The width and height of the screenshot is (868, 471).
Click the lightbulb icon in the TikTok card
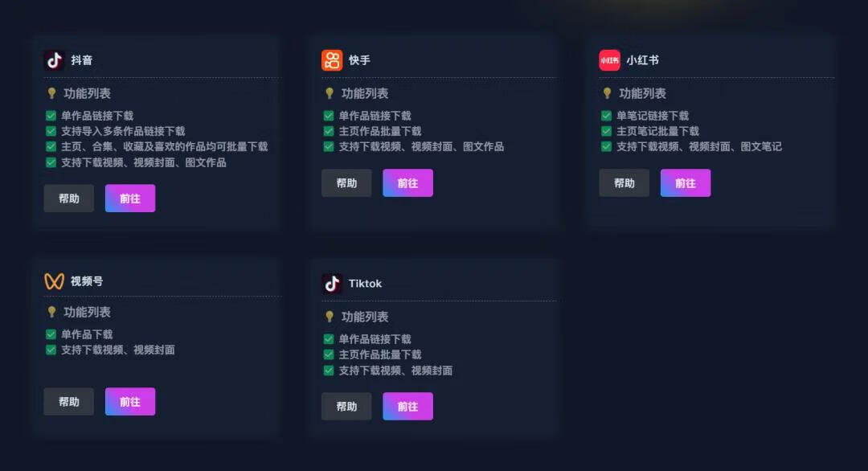330,316
